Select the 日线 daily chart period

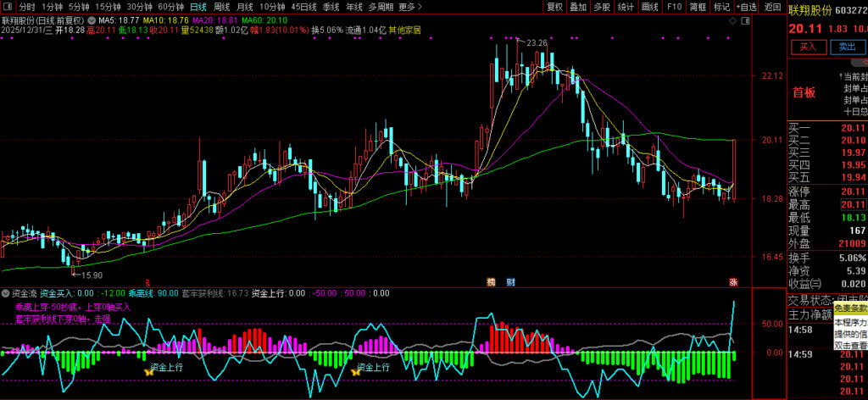pos(198,7)
